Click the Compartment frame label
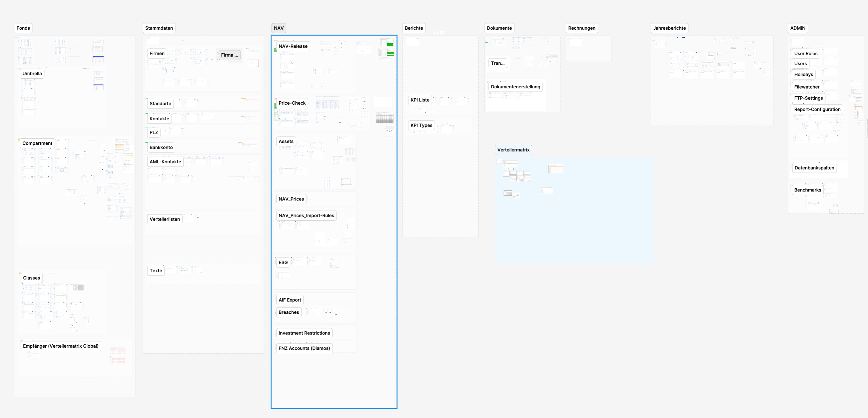 coord(37,143)
